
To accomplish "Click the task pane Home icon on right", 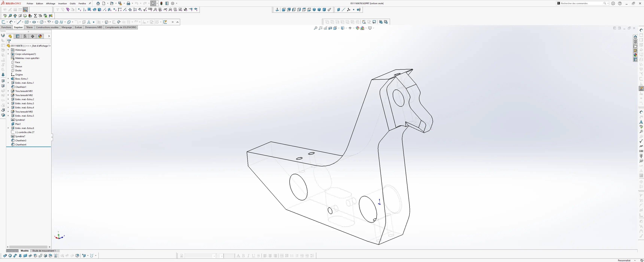I will tap(635, 37).
